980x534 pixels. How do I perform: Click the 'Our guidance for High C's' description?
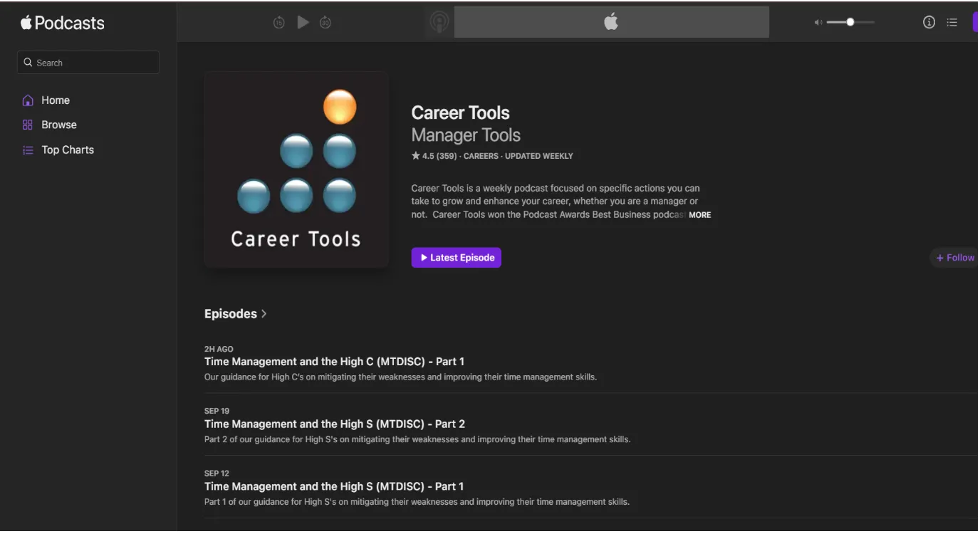[400, 377]
